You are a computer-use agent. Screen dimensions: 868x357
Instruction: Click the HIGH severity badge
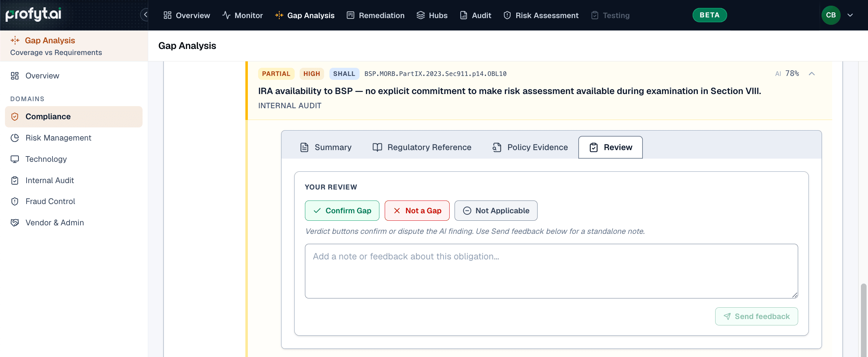[x=312, y=74]
